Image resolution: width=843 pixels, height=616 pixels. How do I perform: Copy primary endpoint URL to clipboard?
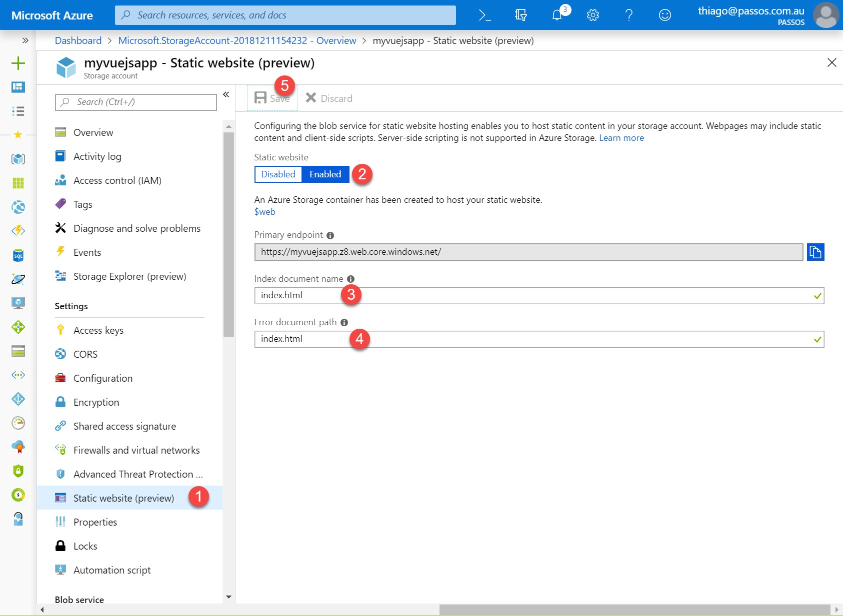coord(815,252)
